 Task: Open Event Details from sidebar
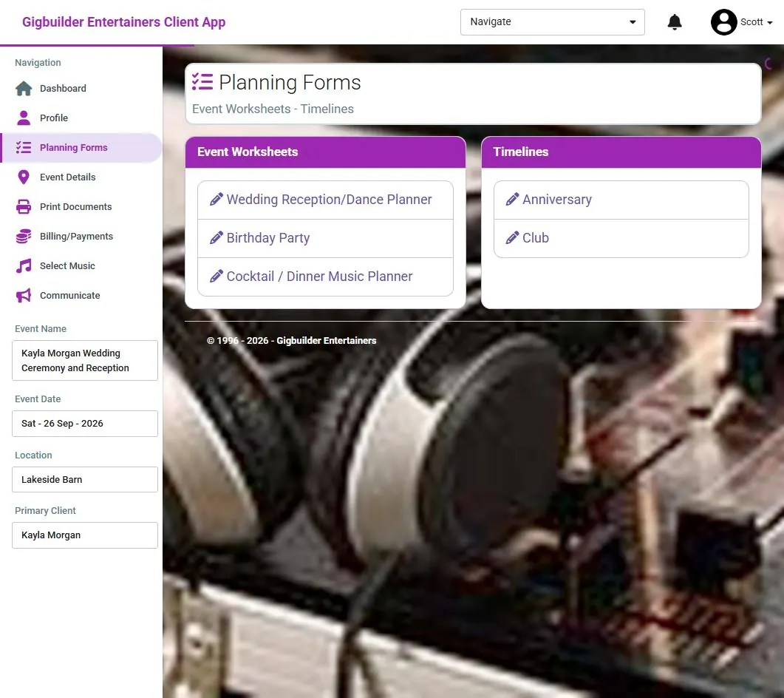[x=81, y=177]
